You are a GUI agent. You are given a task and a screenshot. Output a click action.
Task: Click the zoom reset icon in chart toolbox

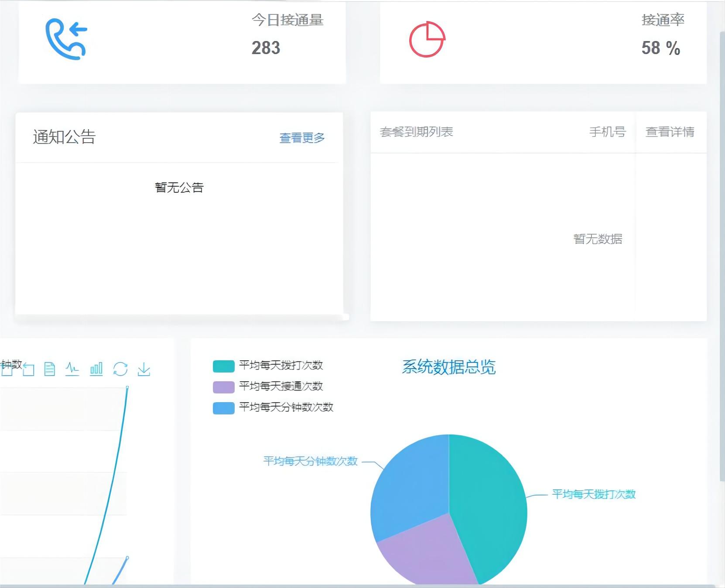click(x=28, y=369)
